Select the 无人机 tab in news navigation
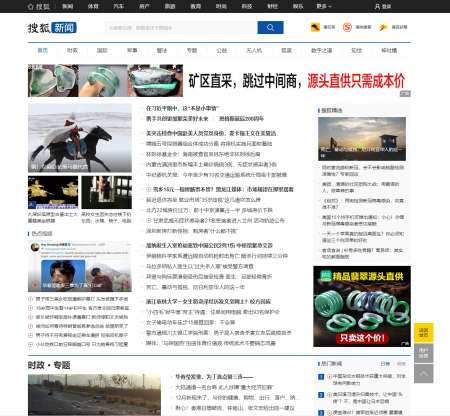450x416 pixels. click(x=254, y=50)
